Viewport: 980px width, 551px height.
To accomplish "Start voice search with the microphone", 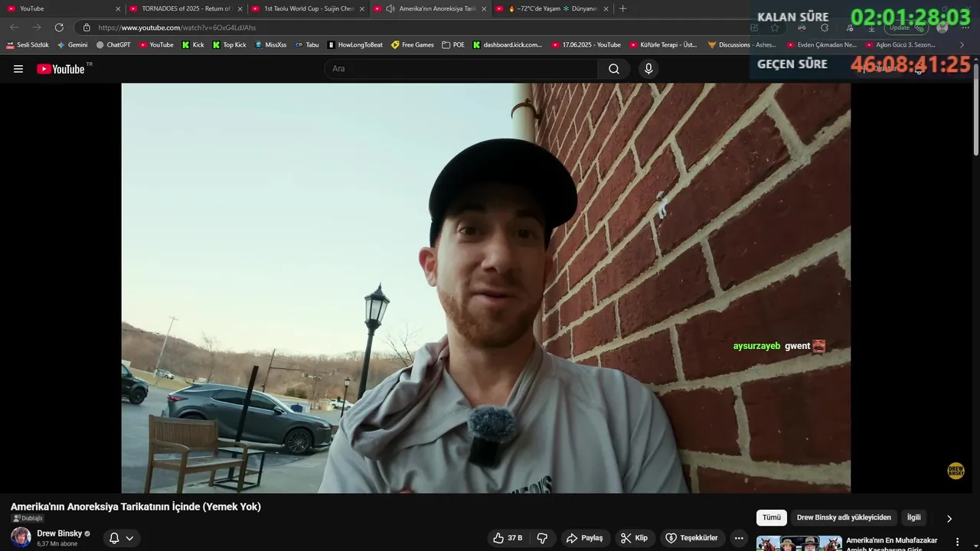I will point(648,69).
